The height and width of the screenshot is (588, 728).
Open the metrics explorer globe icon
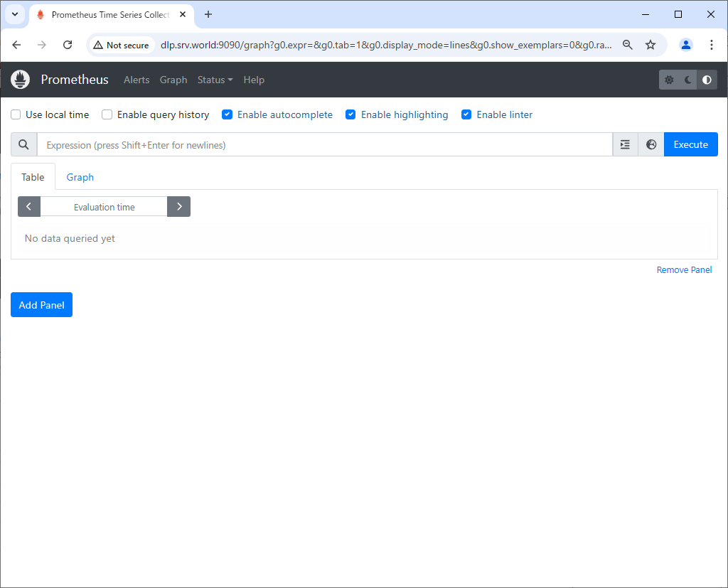tap(651, 144)
